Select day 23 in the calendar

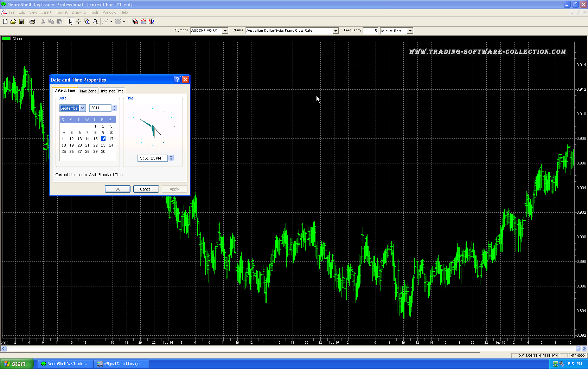[103, 145]
